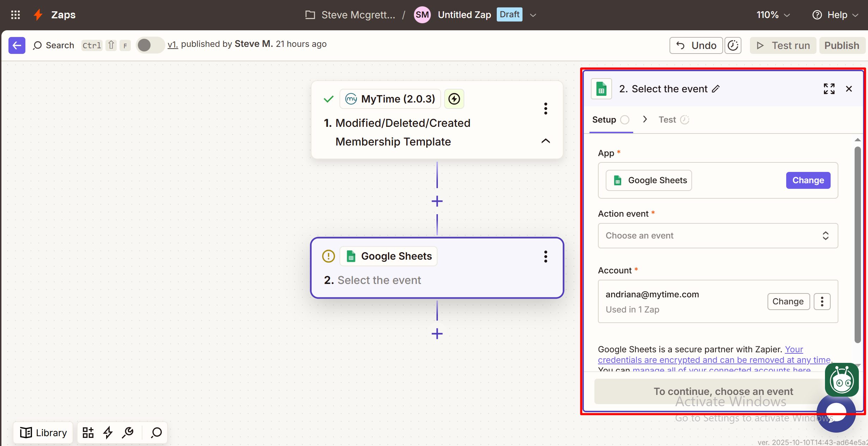
Task: Toggle the Zap on/off switch
Action: pos(150,45)
